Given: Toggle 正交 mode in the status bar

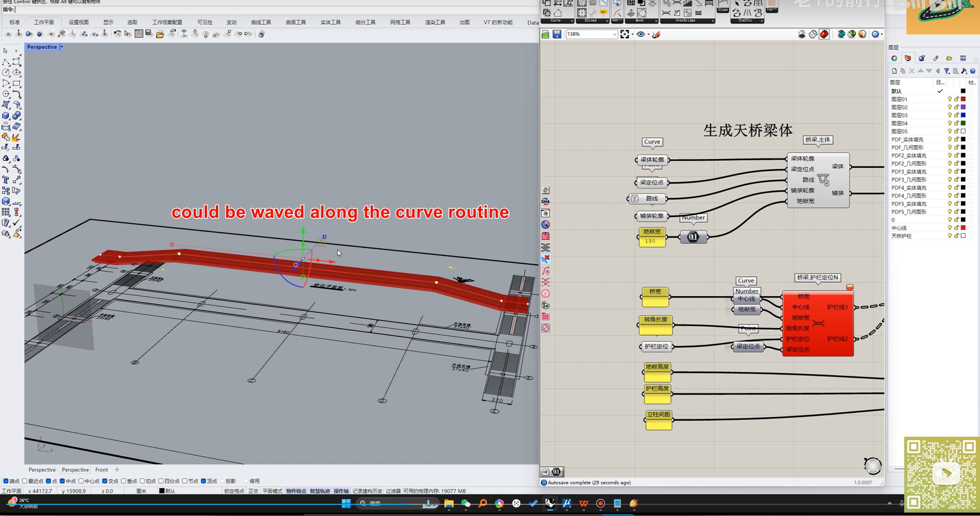Looking at the screenshot, I should [x=253, y=491].
